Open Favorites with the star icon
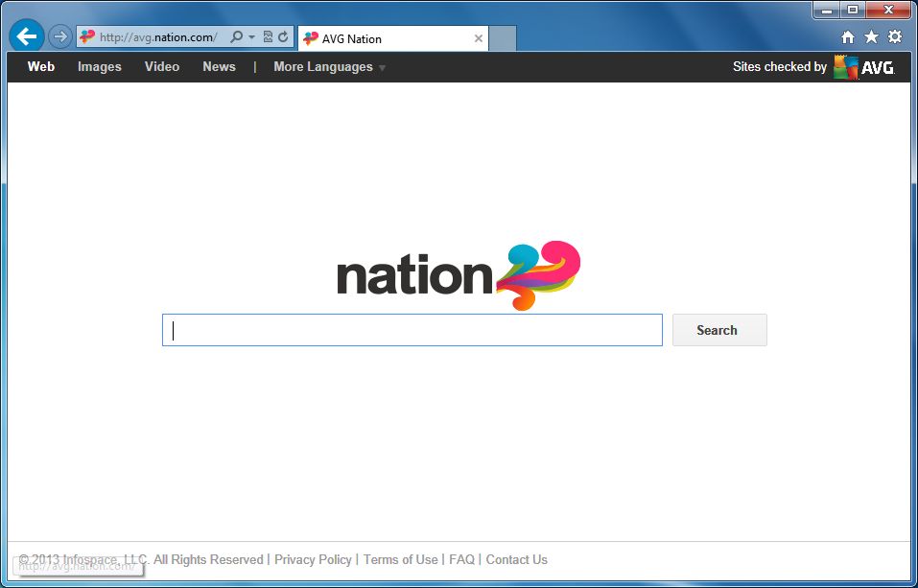Viewport: 918px width, 588px height. tap(871, 37)
